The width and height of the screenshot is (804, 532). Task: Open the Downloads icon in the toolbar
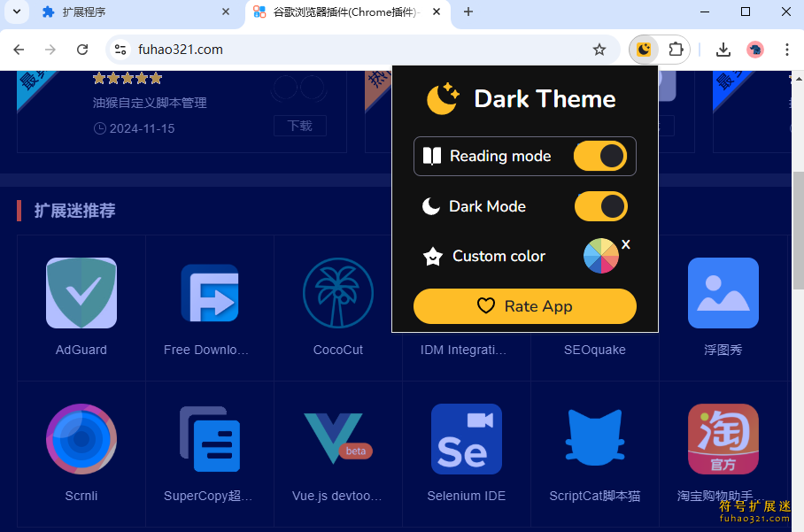click(723, 50)
